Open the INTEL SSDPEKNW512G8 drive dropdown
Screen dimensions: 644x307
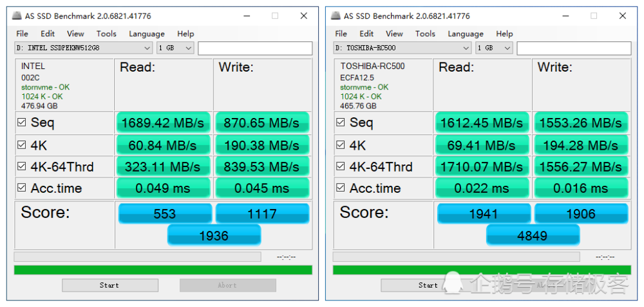(x=83, y=48)
